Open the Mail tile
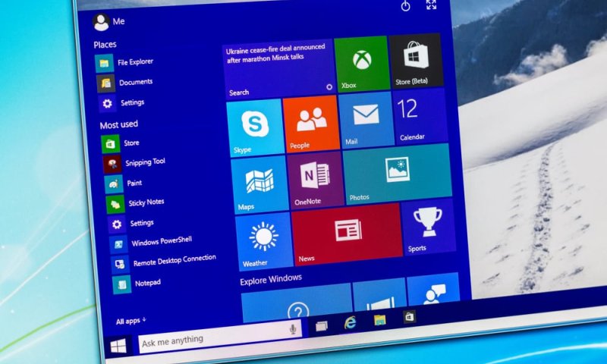607x364 pixels. point(365,120)
